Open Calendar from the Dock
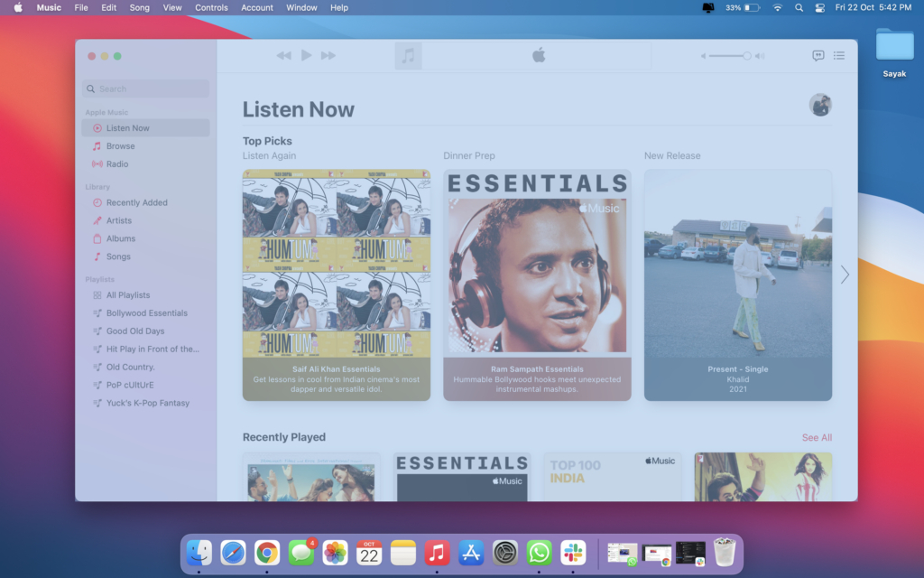This screenshot has height=578, width=924. click(x=369, y=554)
